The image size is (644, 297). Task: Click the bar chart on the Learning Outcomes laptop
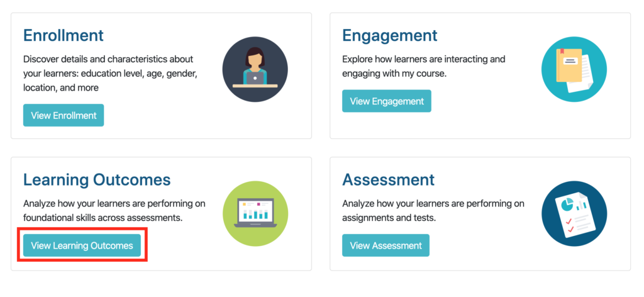pos(255,213)
